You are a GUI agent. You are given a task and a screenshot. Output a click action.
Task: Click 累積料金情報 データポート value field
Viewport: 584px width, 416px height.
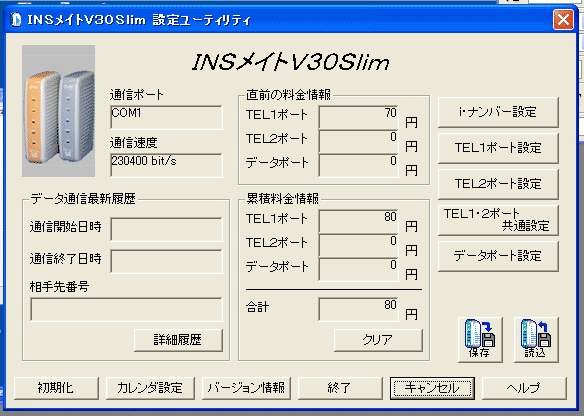[x=358, y=270]
